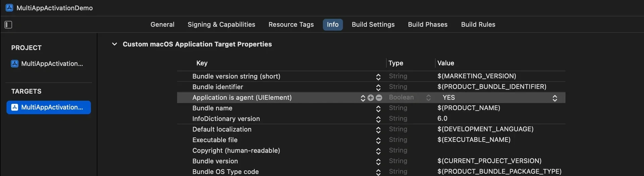The height and width of the screenshot is (176, 644).
Task: Click the $(EXECUTABLE_NAME) value
Action: [474, 140]
